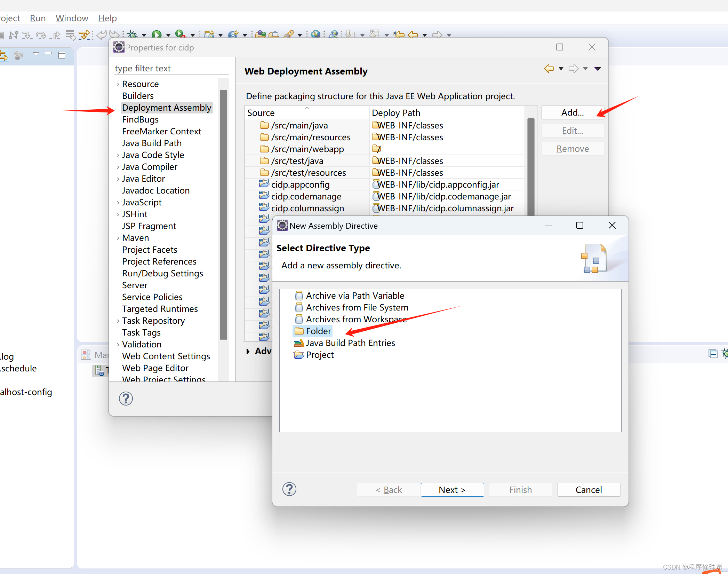Open the Run menu

coord(38,18)
